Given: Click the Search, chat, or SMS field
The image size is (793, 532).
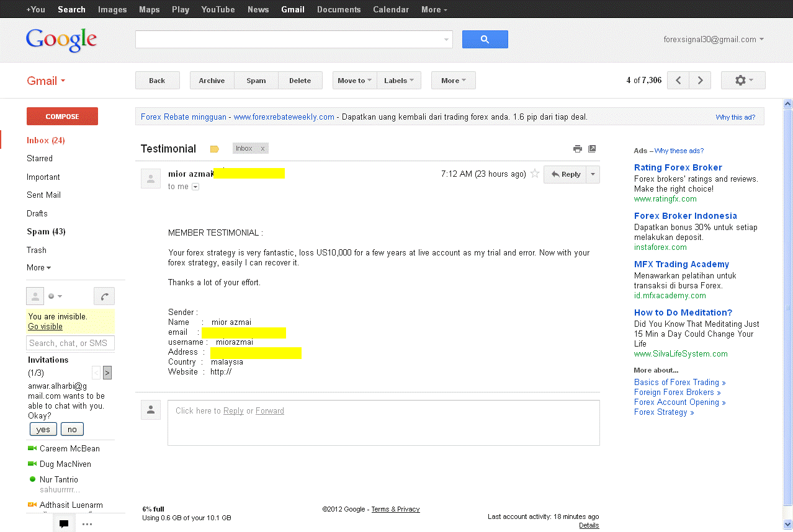Looking at the screenshot, I should [x=71, y=343].
